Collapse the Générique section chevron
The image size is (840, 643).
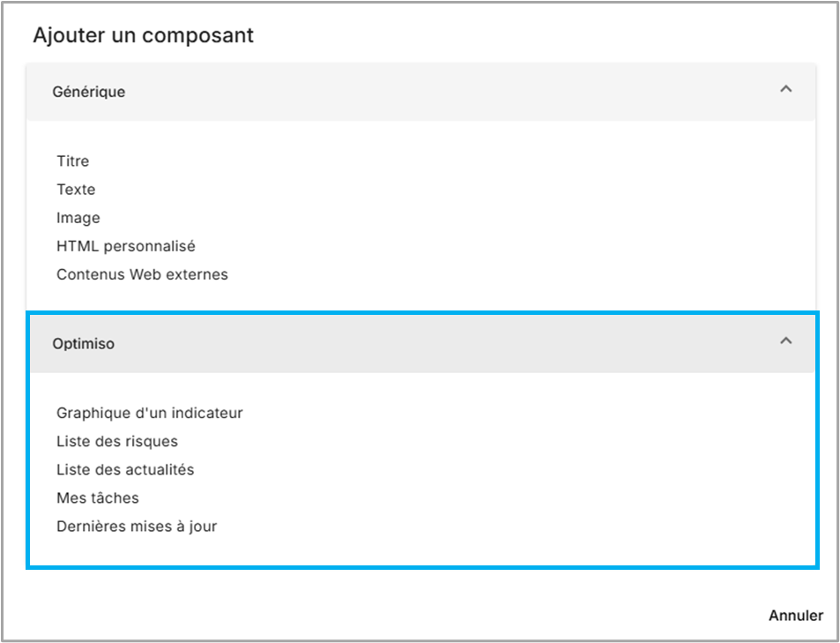coord(786,89)
